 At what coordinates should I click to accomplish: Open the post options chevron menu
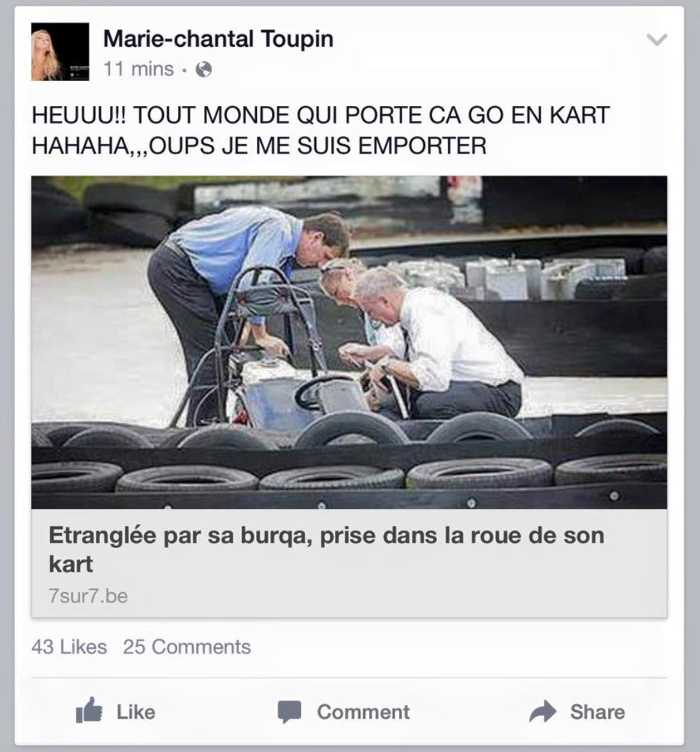pyautogui.click(x=657, y=39)
